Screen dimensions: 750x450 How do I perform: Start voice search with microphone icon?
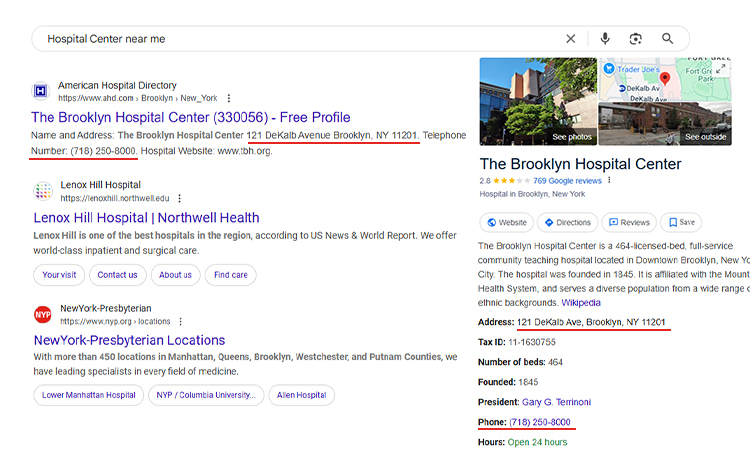(x=605, y=38)
